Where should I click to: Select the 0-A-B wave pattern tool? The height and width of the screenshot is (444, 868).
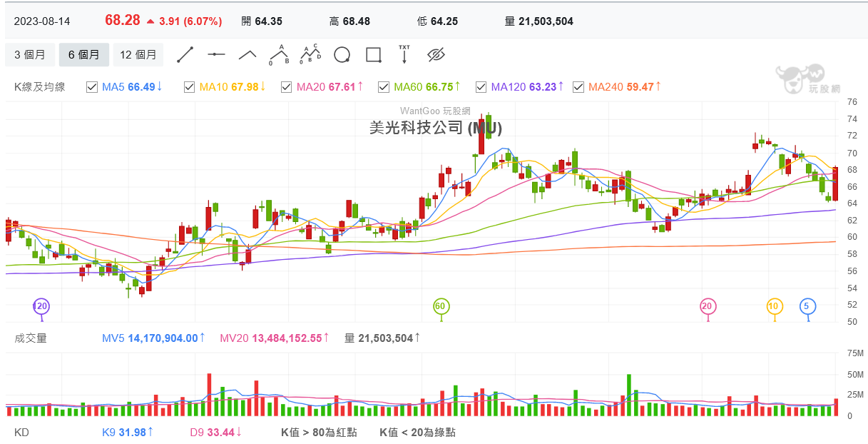(279, 54)
